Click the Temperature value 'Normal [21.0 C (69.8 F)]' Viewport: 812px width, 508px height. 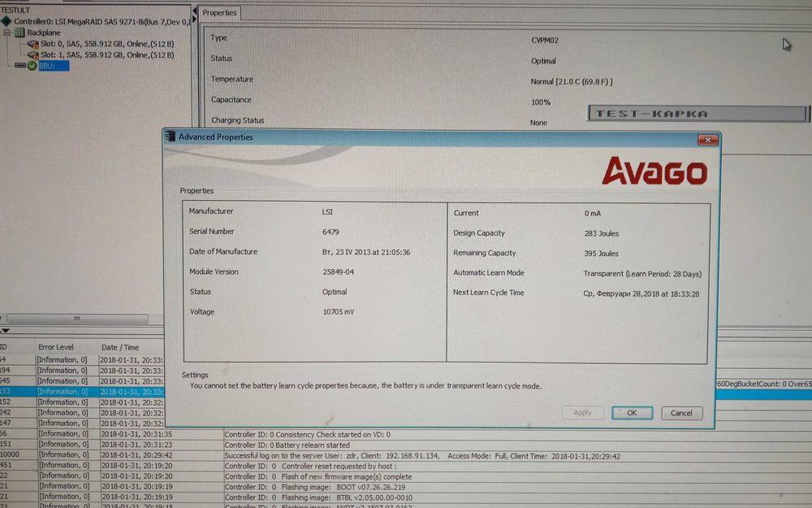tap(571, 82)
